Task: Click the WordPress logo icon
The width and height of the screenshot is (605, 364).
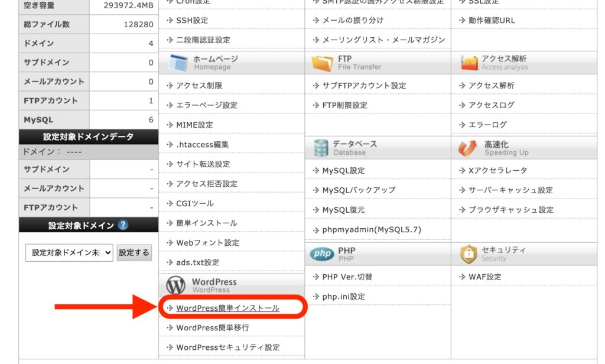Action: (175, 285)
